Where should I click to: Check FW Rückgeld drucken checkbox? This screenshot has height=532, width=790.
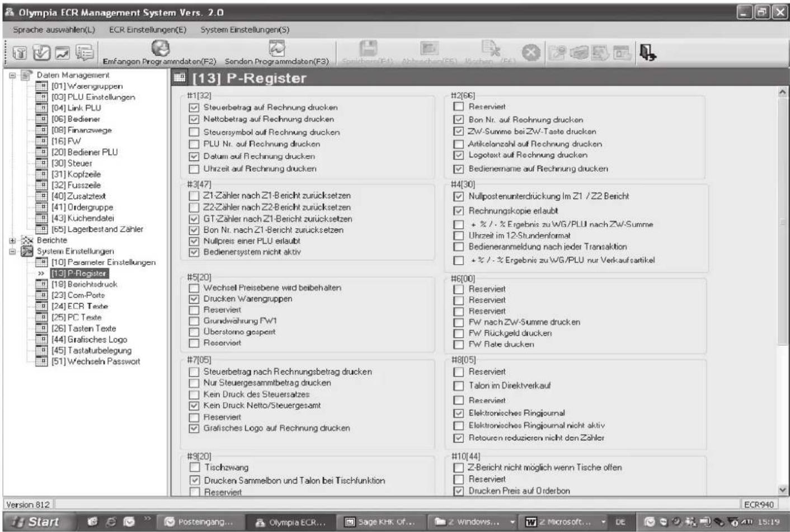pos(459,333)
